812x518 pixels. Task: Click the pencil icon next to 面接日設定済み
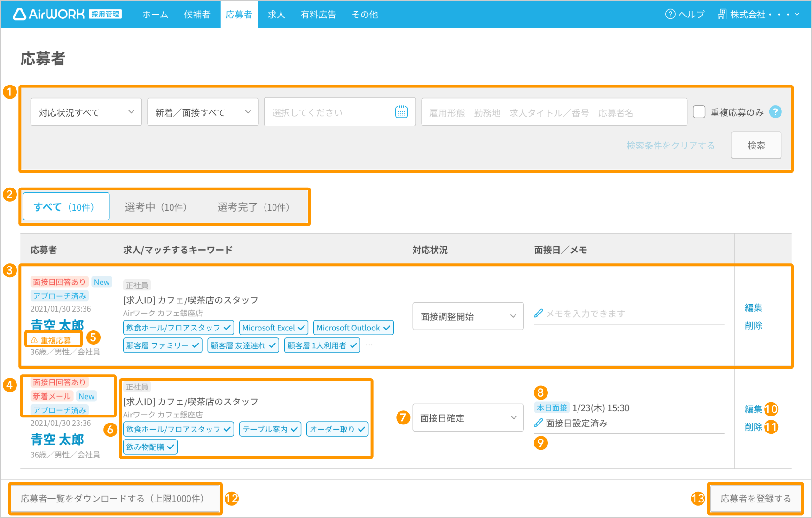[x=539, y=423]
